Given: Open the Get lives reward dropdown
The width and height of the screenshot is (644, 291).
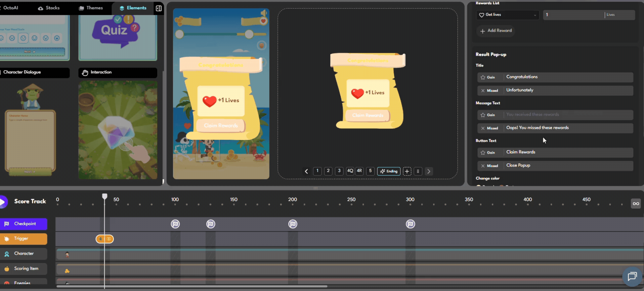Looking at the screenshot, I should tap(507, 15).
